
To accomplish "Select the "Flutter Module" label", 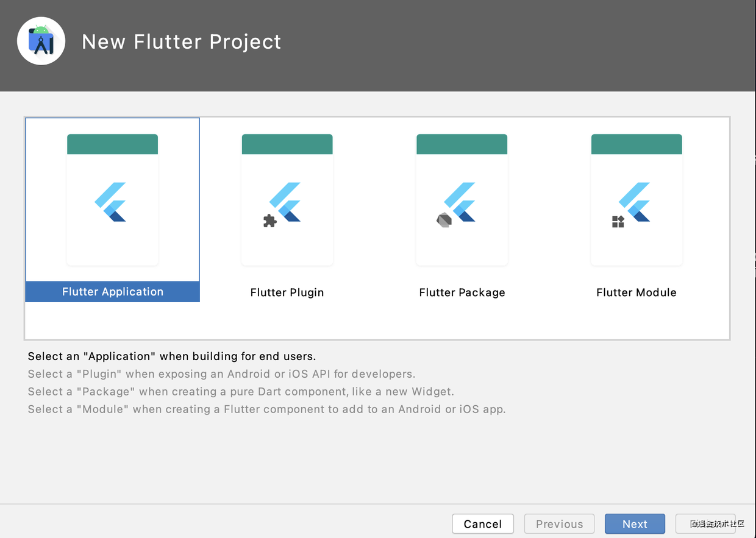I will [637, 292].
